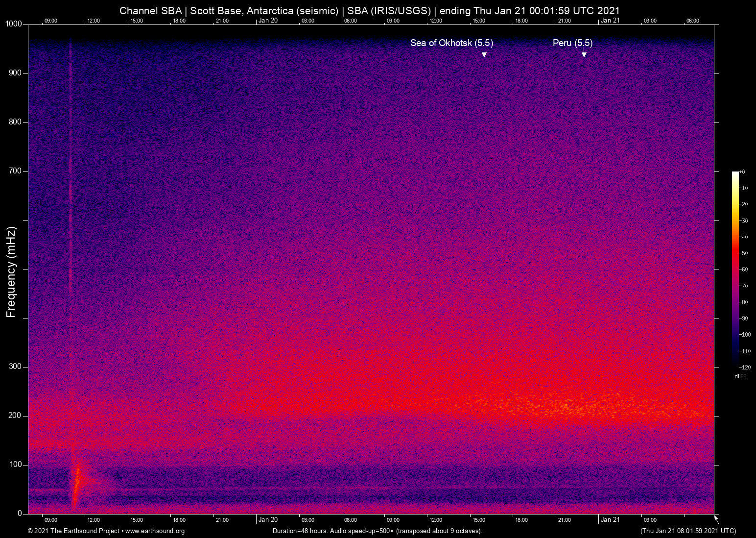756x538 pixels.
Task: Click the 300 frequency axis tick label
Action: click(x=15, y=367)
